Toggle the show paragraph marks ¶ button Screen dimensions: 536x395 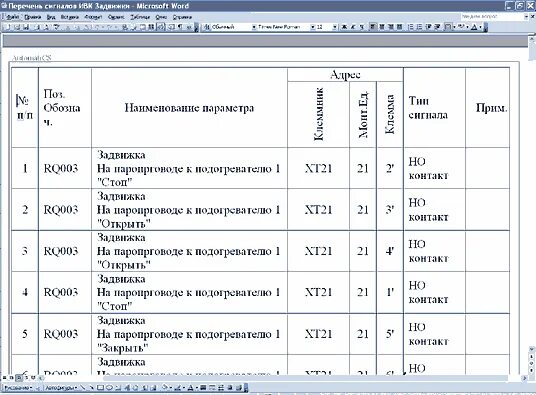(x=180, y=27)
